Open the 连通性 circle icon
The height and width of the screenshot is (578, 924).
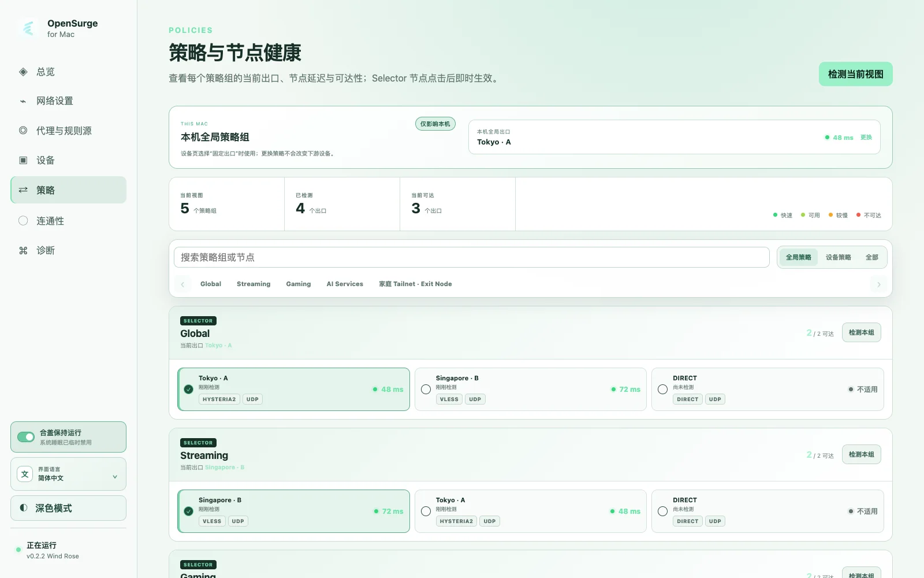pos(23,221)
